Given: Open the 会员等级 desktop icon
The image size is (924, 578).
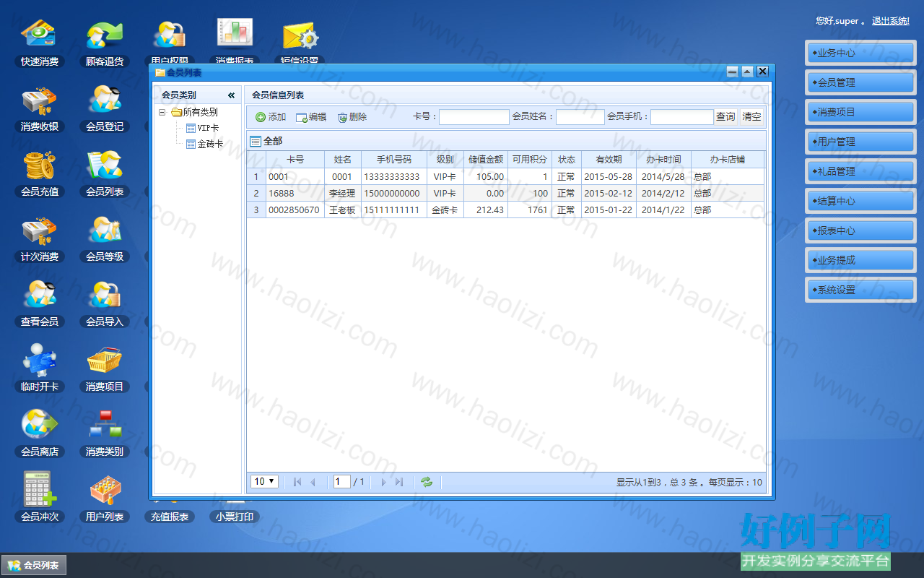Looking at the screenshot, I should 105,238.
